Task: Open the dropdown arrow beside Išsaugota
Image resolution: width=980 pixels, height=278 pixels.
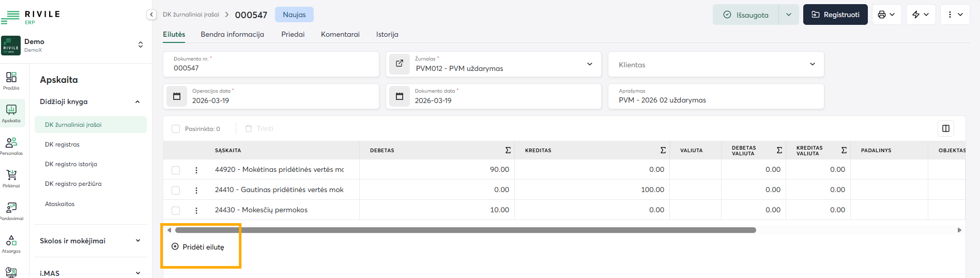Action: pyautogui.click(x=788, y=14)
